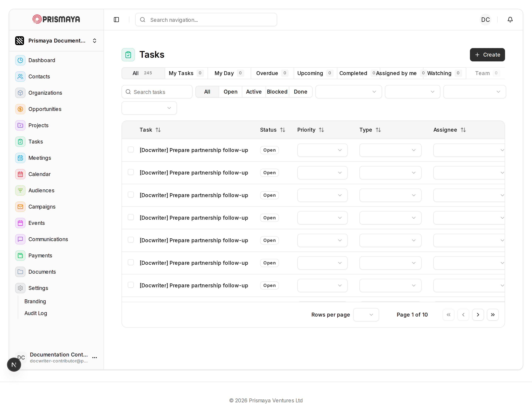The image size is (532, 419).
Task: Open Assignee dropdown in first task row
Action: coord(469,150)
